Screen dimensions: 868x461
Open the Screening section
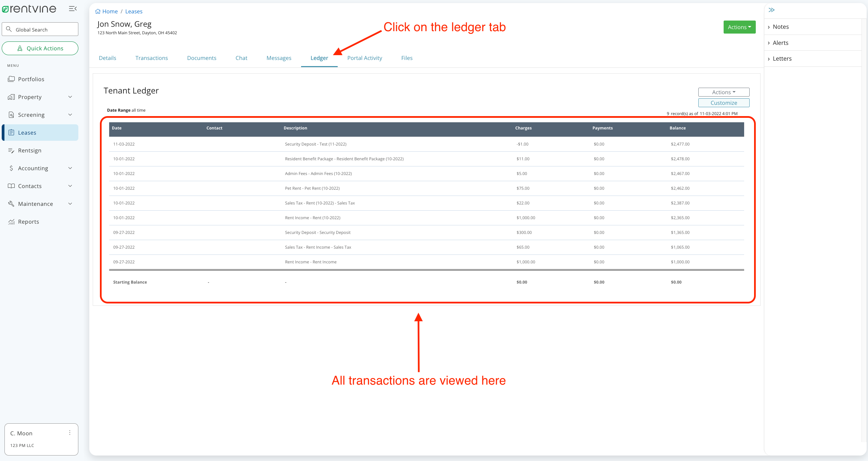pyautogui.click(x=31, y=115)
